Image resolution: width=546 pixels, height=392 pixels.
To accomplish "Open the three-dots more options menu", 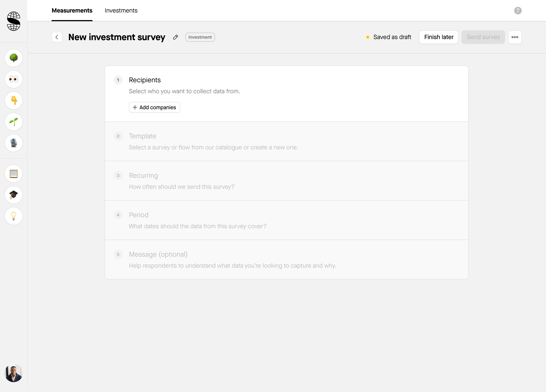I will click(x=515, y=37).
